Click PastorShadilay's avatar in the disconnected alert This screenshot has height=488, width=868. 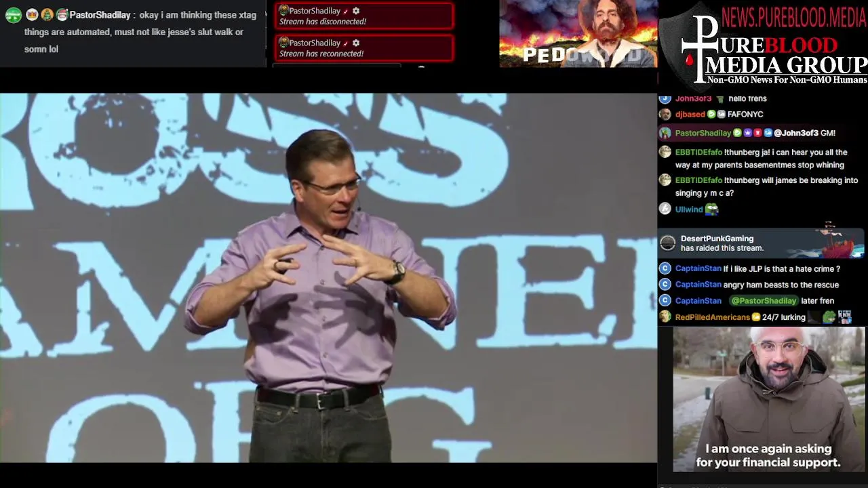[x=283, y=11]
